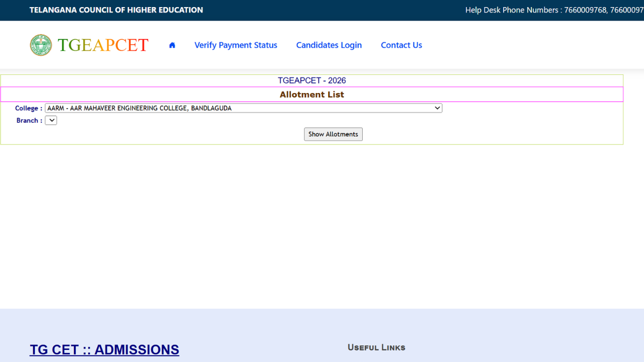Click the TGEAPCET brand title text

[x=103, y=45]
